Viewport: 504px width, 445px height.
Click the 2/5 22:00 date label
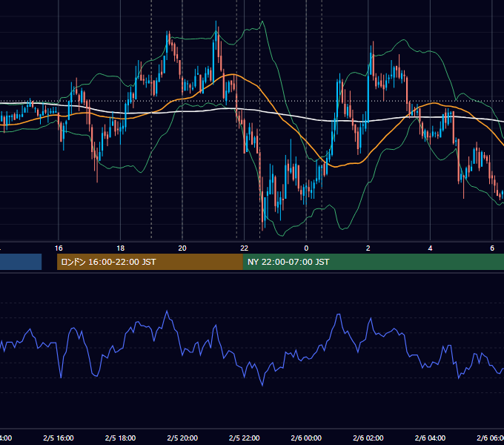pyautogui.click(x=245, y=438)
